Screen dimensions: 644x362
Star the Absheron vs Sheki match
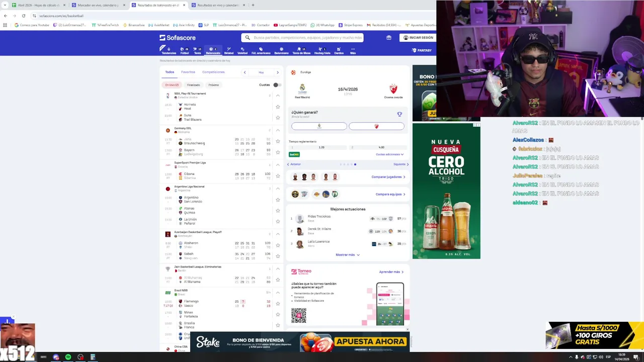coord(278,245)
